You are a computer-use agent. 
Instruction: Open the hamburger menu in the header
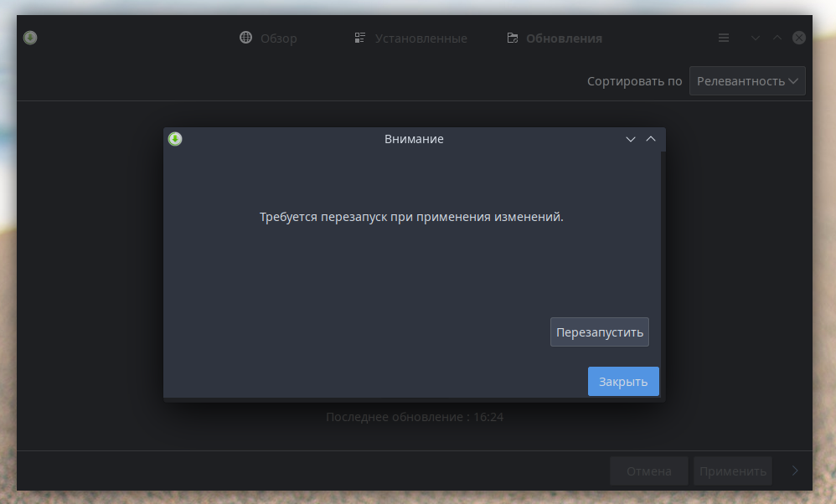click(x=724, y=38)
